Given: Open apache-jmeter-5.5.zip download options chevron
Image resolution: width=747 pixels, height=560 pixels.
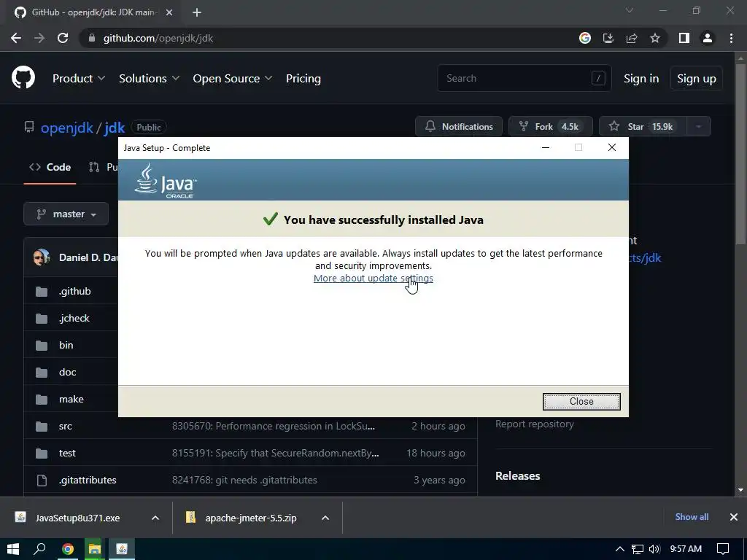Looking at the screenshot, I should (x=325, y=518).
